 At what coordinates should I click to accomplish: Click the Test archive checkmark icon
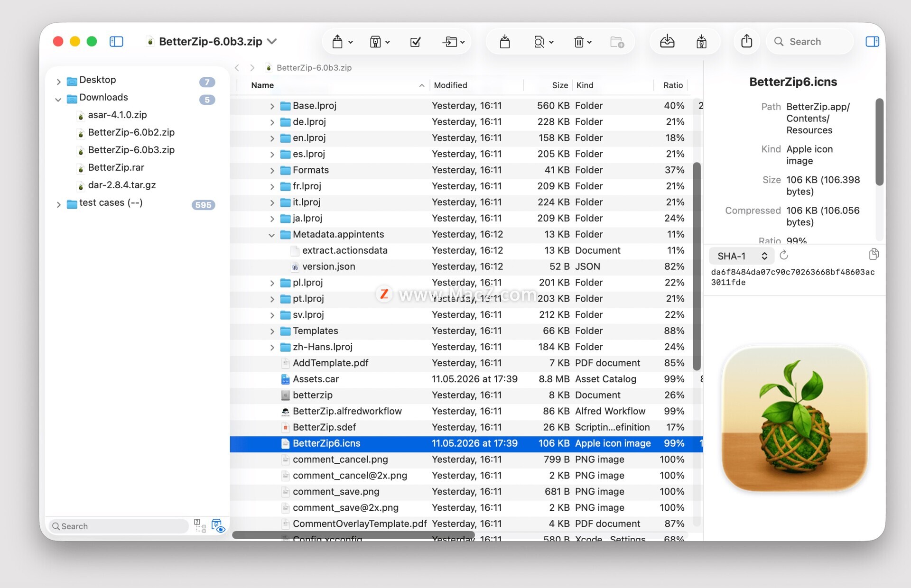(415, 42)
